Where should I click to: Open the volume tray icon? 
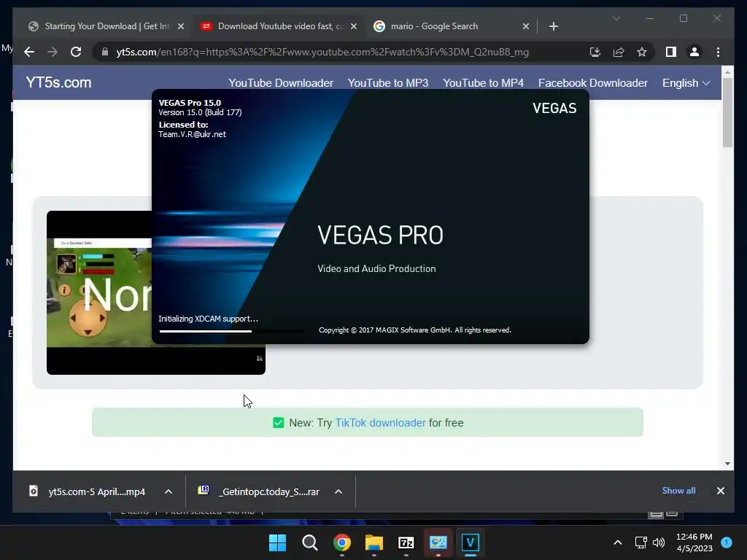pyautogui.click(x=659, y=542)
